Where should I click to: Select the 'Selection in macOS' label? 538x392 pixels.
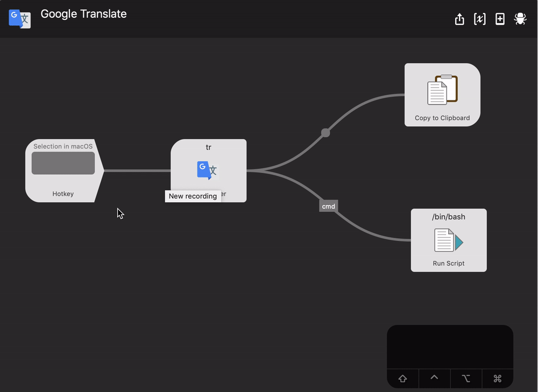point(63,146)
